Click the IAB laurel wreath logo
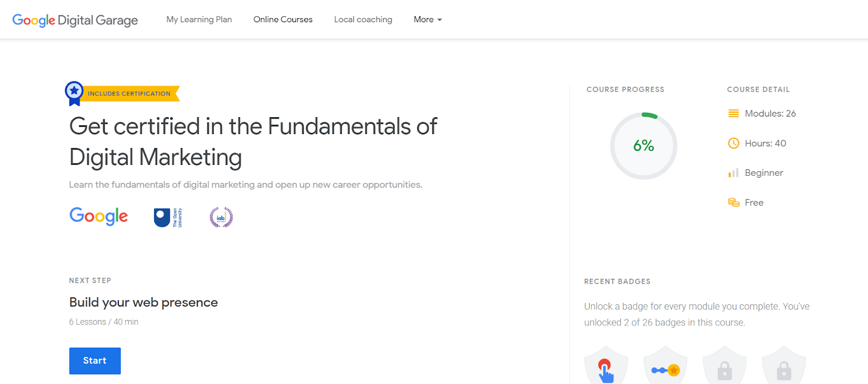Viewport: 868px width, 384px height. (x=221, y=217)
